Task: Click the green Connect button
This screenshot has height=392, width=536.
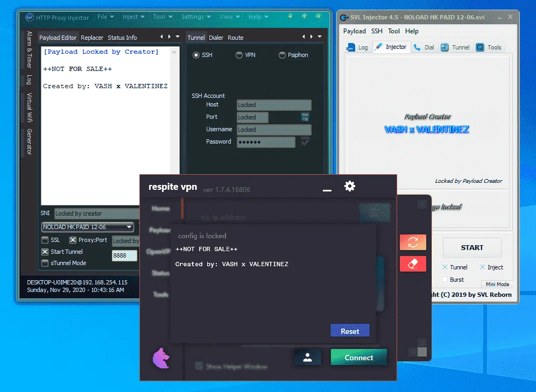Action: tap(359, 358)
